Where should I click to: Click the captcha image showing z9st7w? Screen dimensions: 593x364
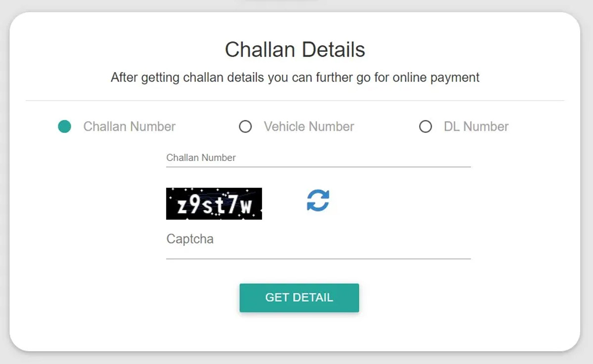click(x=214, y=203)
